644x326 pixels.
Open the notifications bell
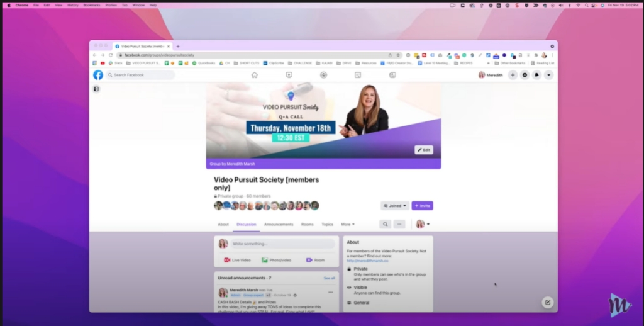coord(536,75)
